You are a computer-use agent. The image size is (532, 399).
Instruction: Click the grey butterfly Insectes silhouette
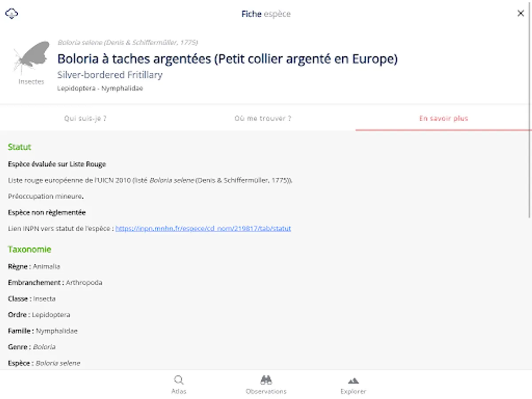[x=31, y=58]
